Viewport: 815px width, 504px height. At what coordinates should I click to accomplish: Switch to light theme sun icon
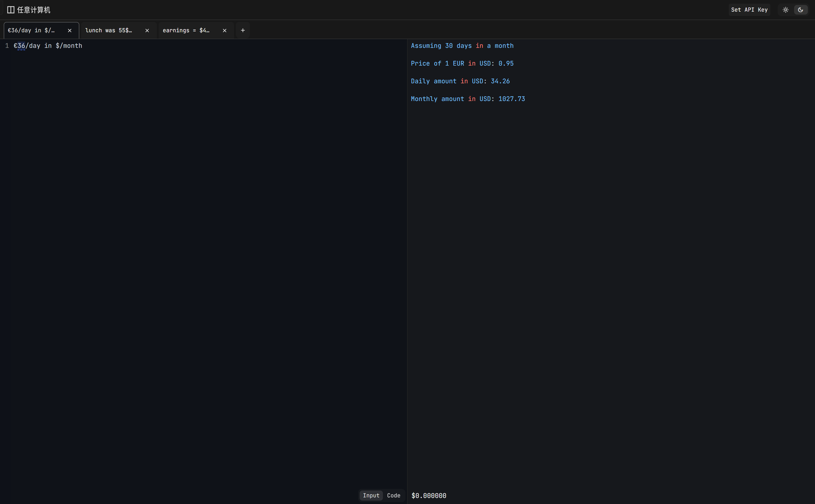(785, 10)
